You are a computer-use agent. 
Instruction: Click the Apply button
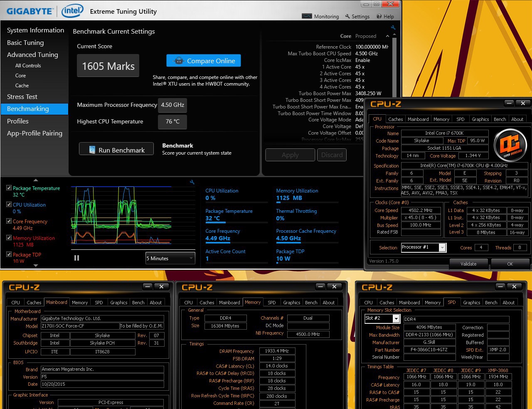(x=290, y=155)
